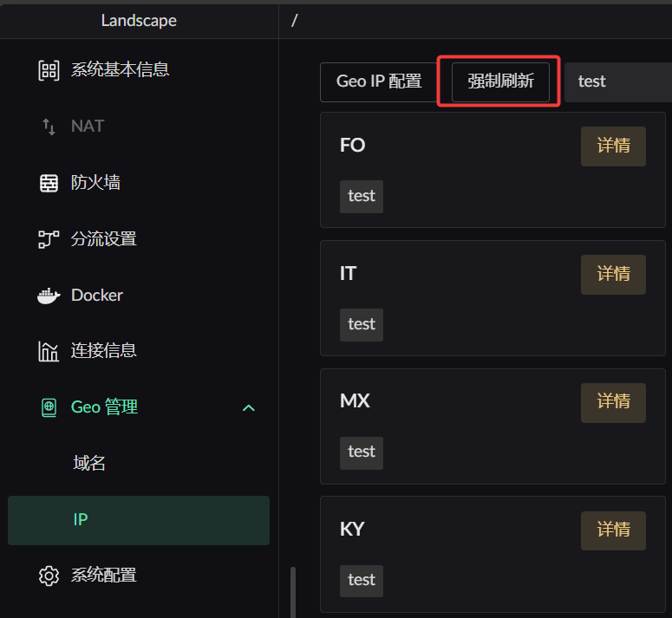Select the 防火墙 firewall icon

pos(49,183)
